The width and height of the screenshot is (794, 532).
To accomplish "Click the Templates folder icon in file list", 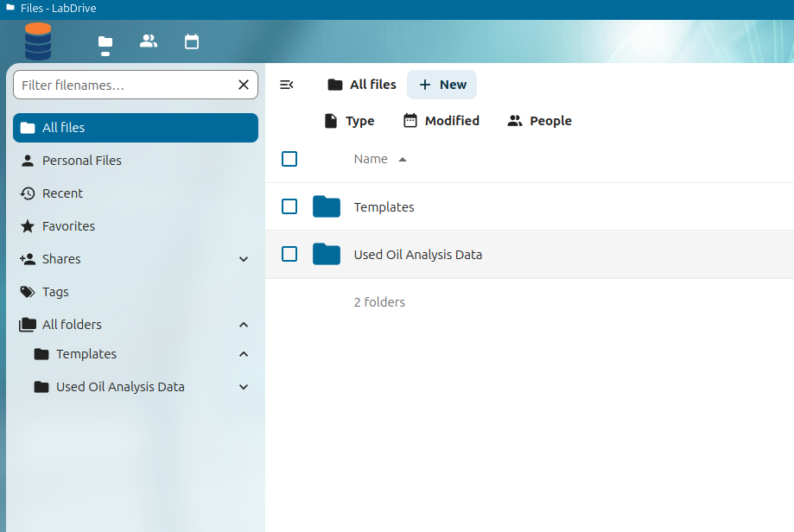I will 326,206.
